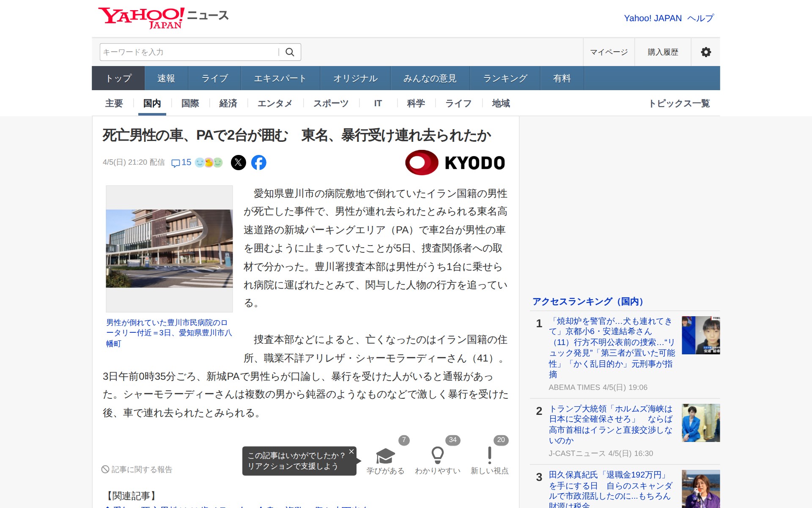This screenshot has height=508, width=812.
Task: Click the 学びがある graduation cap icon
Action: coord(385,456)
